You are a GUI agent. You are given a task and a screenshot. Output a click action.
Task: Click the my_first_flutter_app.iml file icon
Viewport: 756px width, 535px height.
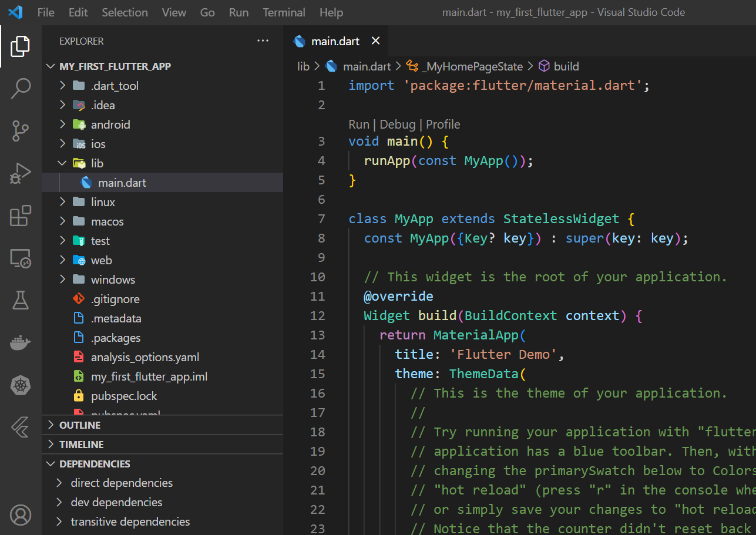click(x=78, y=376)
